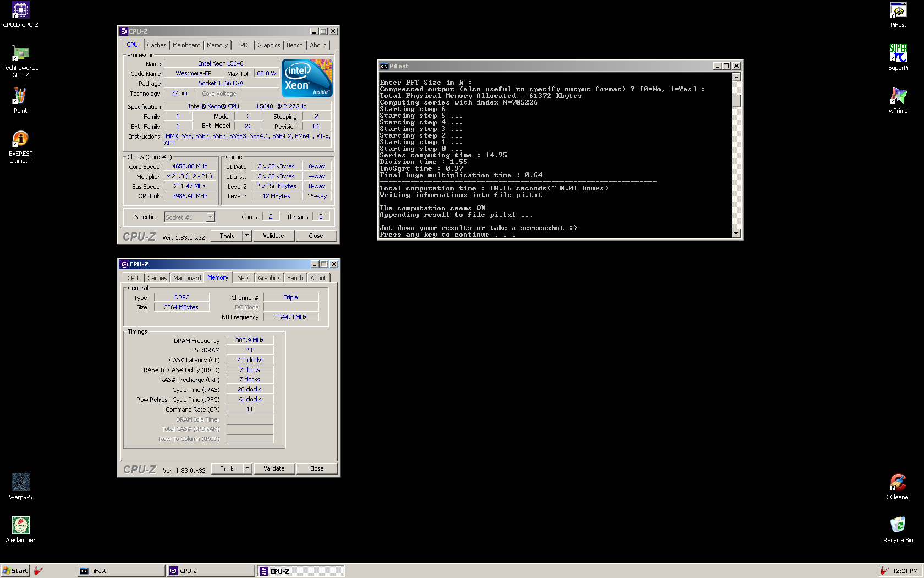Click the CAS# Latency 7.0 clocks field
Screen dimensions: 924x578
coord(250,360)
